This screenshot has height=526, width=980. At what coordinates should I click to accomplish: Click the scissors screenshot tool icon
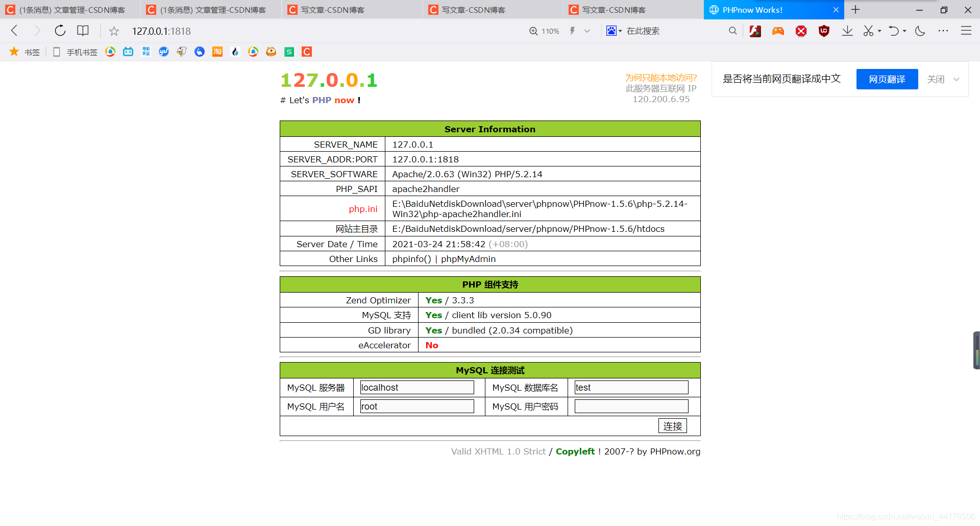[868, 31]
